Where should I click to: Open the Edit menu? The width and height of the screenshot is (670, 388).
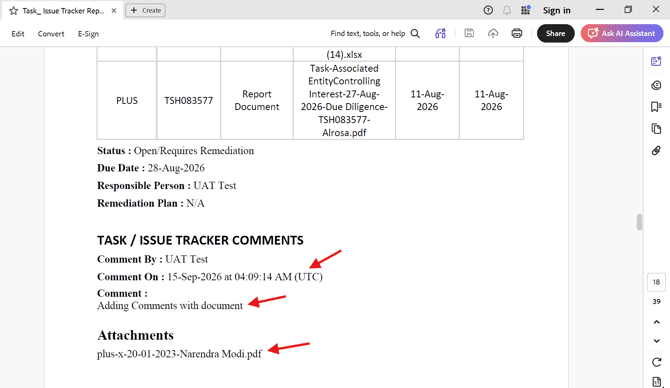[18, 34]
